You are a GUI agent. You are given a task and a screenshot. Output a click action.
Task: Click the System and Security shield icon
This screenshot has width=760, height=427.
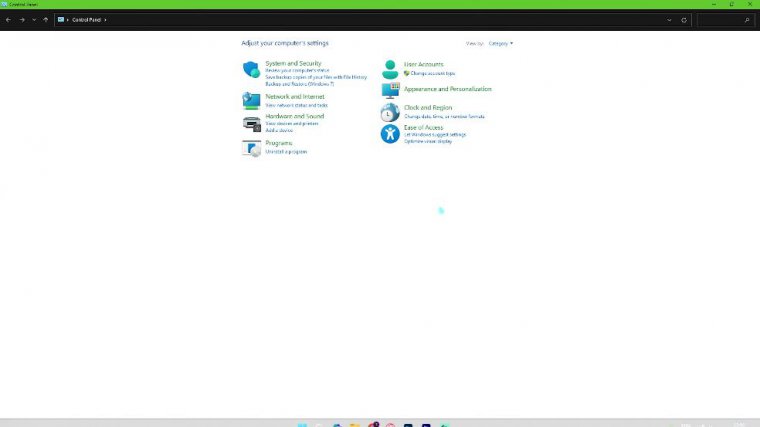pyautogui.click(x=251, y=69)
